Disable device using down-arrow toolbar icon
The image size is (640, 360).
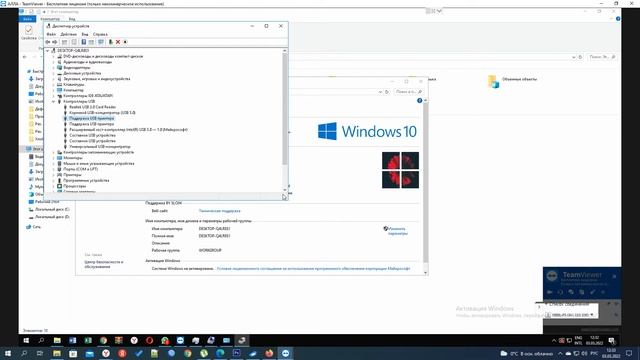tap(125, 42)
